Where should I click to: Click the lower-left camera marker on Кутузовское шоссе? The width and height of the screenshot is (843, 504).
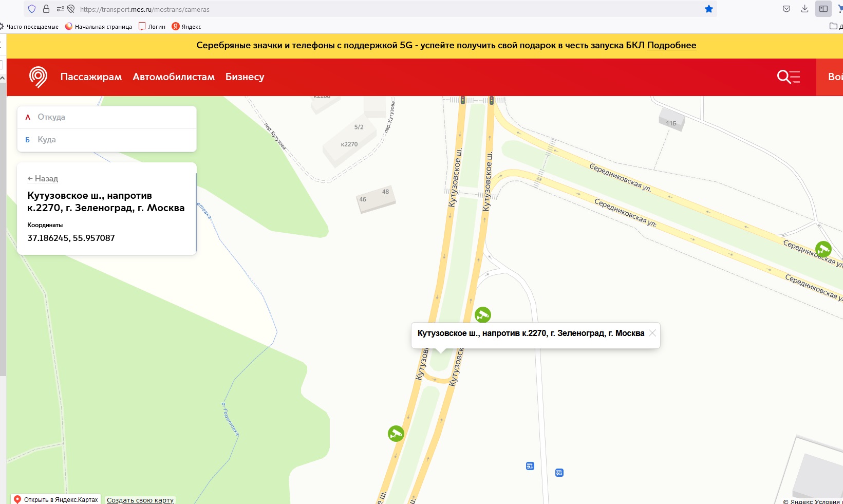(x=396, y=434)
